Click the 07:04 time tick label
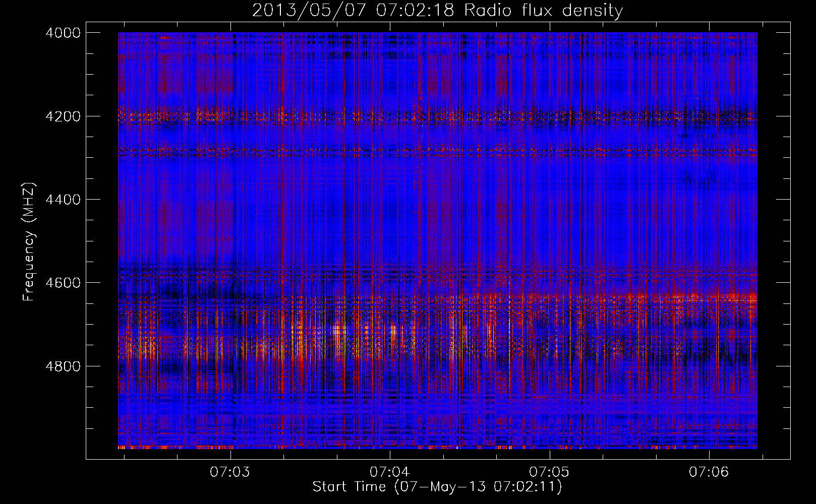This screenshot has width=816, height=504. point(390,472)
